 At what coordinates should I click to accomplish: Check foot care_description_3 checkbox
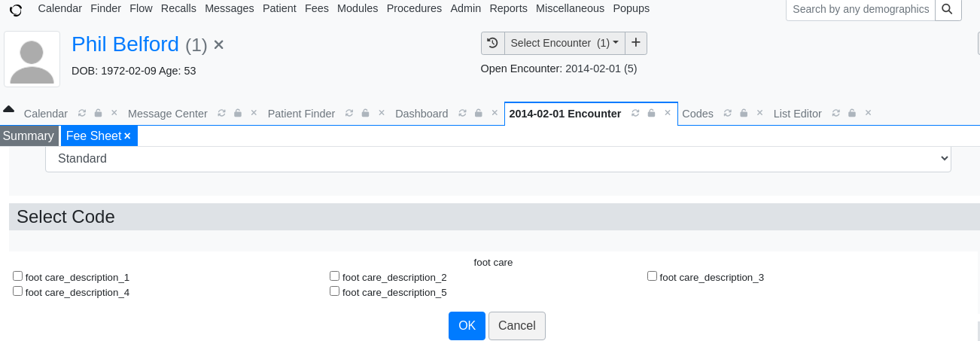[x=653, y=276]
